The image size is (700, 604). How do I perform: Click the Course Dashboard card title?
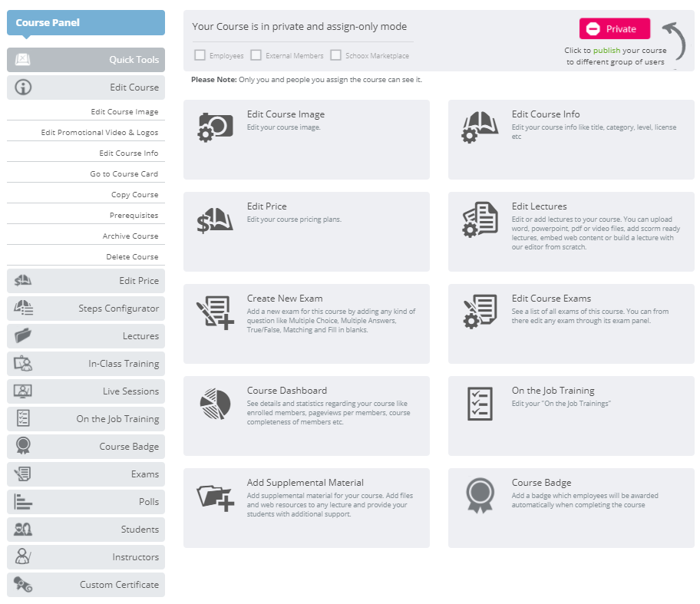(x=286, y=391)
